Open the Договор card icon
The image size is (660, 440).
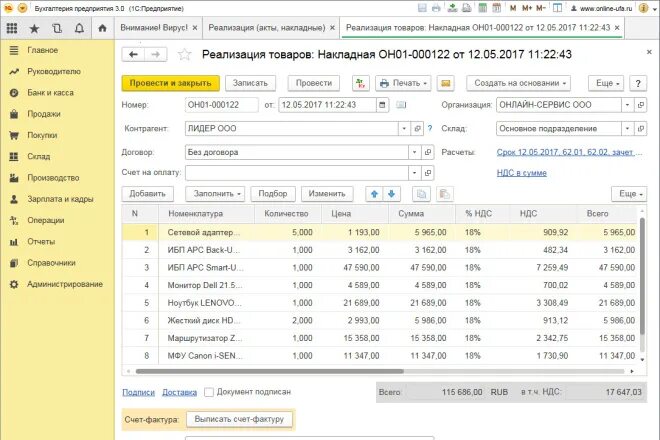pyautogui.click(x=428, y=152)
